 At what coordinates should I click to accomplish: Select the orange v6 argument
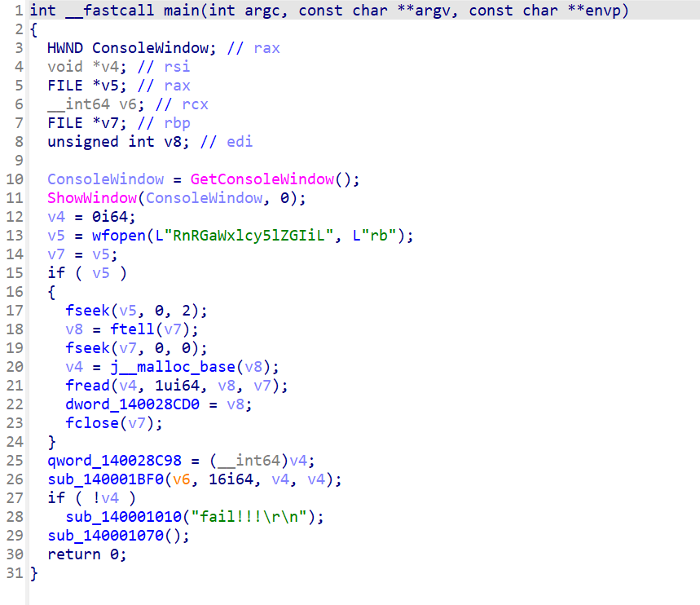tap(182, 479)
